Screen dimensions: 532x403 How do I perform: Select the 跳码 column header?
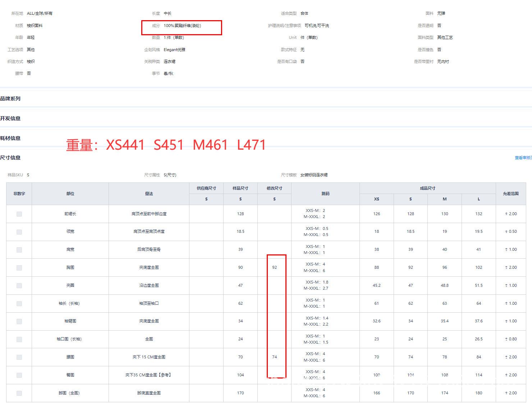(x=325, y=194)
